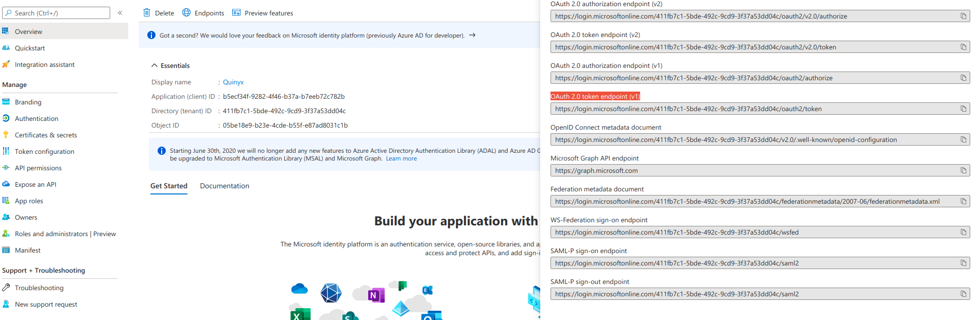Click the feedback banner arrow icon

point(472,35)
